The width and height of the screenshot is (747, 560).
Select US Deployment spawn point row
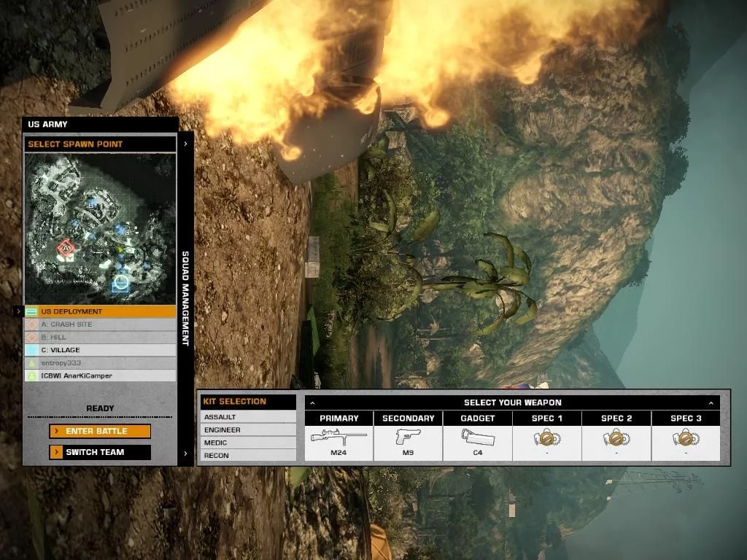click(100, 311)
